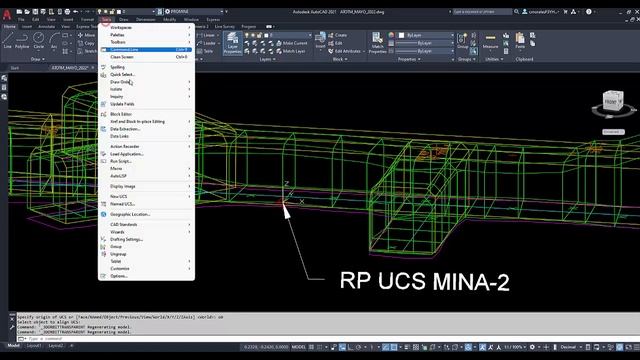Switch to the Layout1 tab
Screen dimensions: 640x360
click(34, 345)
